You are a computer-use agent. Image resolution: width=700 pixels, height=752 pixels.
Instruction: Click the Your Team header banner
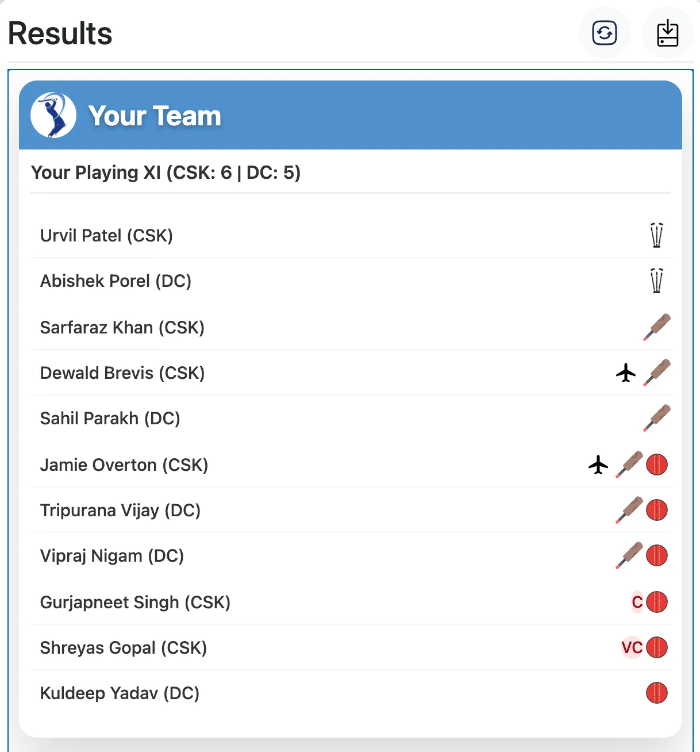[x=350, y=114]
